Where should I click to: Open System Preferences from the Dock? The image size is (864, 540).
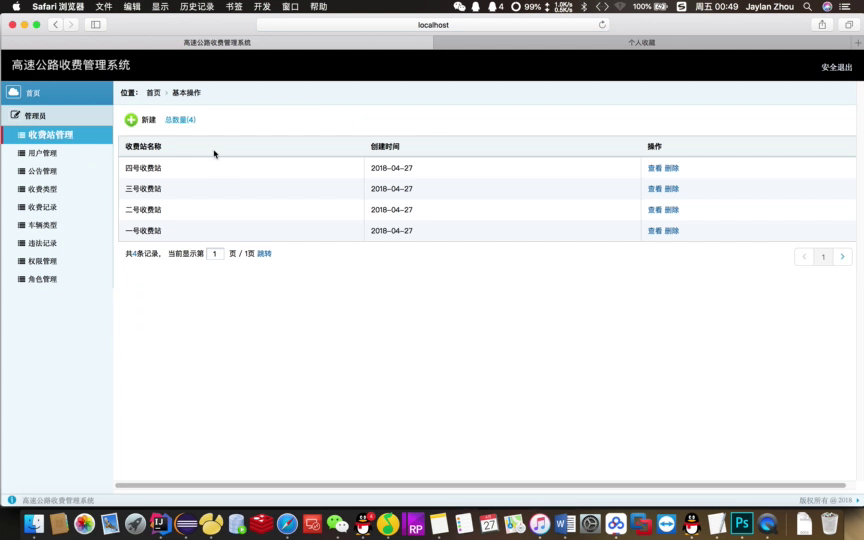(x=590, y=524)
